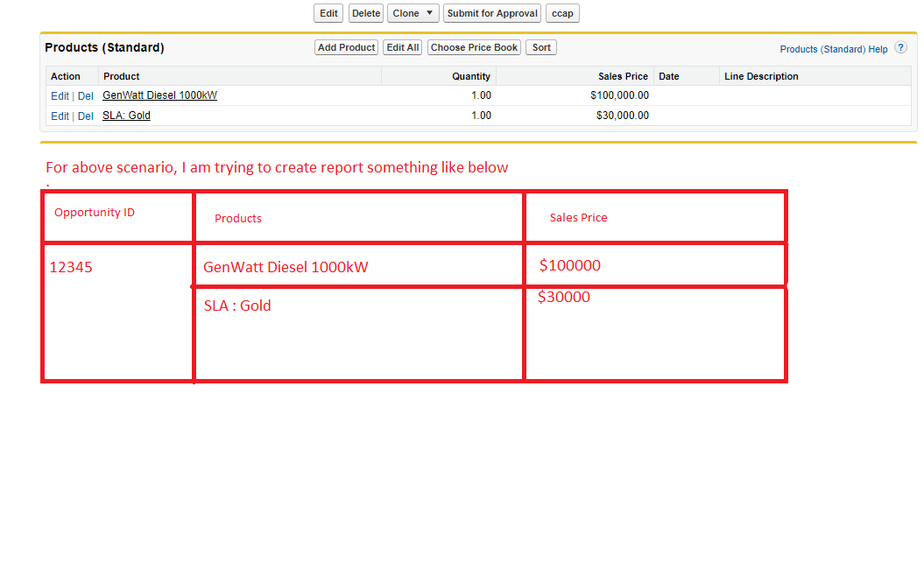The height and width of the screenshot is (562, 924).
Task: Delete the GenWatt Diesel 1000kW row
Action: pyautogui.click(x=85, y=95)
